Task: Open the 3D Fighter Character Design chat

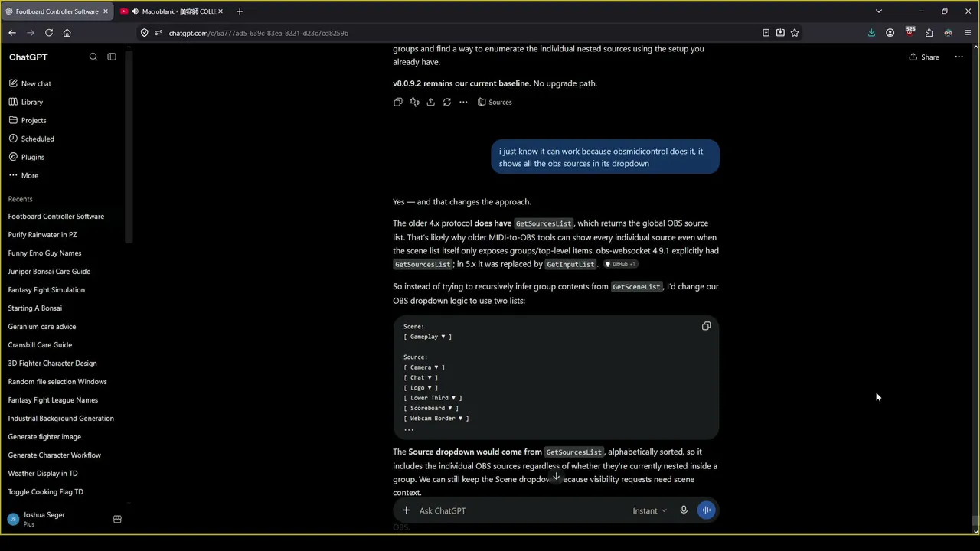Action: point(52,364)
